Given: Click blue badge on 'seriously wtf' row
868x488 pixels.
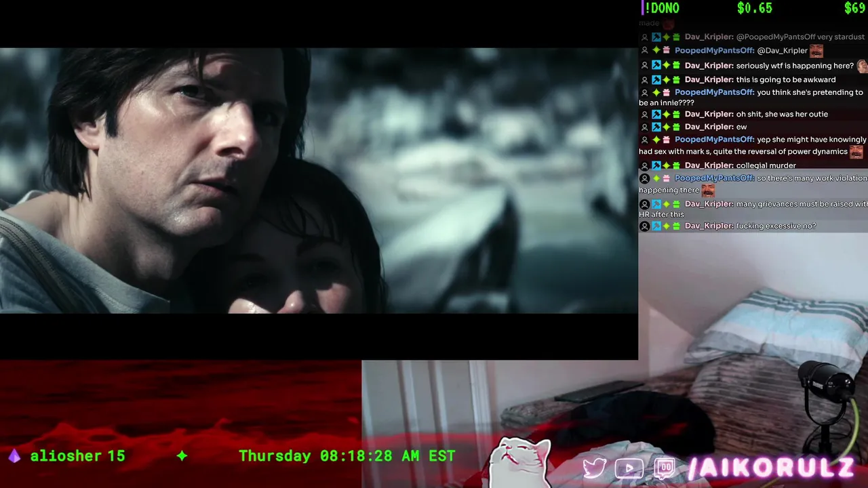Looking at the screenshot, I should 656,66.
